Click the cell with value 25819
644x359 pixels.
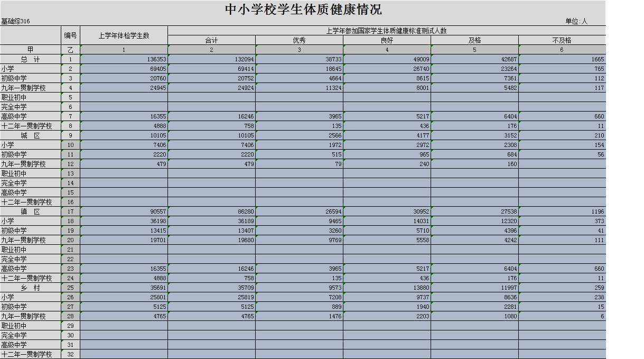(211, 297)
